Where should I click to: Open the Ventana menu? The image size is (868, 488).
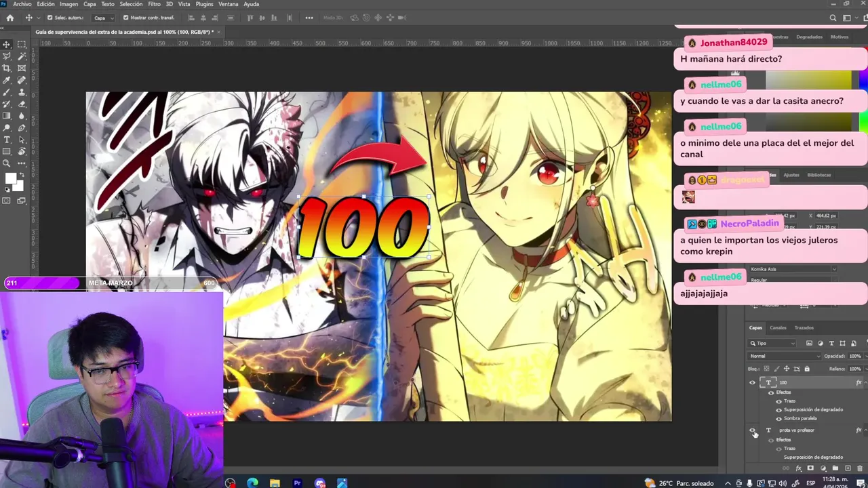229,4
